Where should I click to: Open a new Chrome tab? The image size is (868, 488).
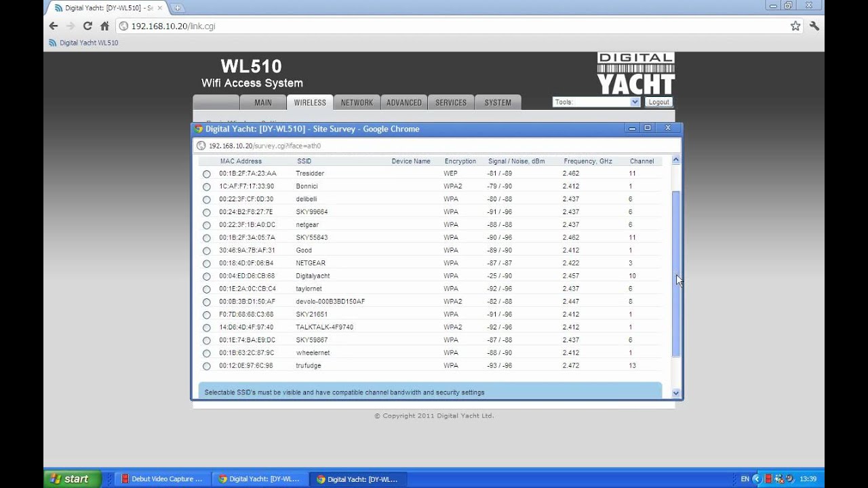coord(178,8)
